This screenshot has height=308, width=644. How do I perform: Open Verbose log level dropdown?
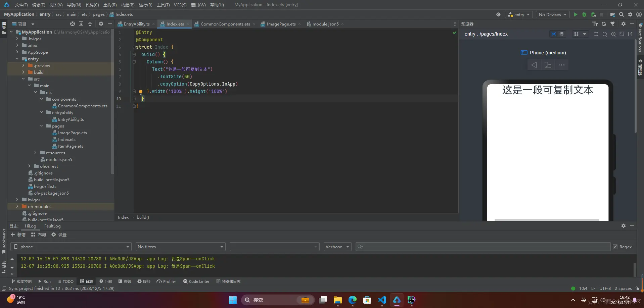[337, 247]
